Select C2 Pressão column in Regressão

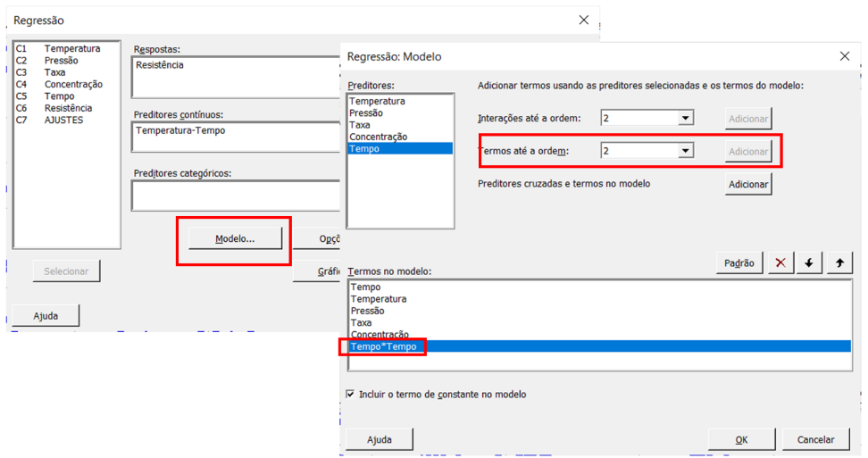coord(66,61)
